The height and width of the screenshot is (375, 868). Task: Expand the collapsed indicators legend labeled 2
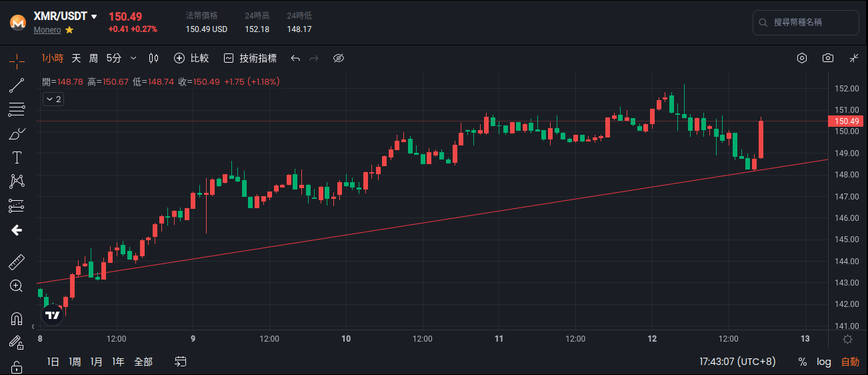point(53,99)
